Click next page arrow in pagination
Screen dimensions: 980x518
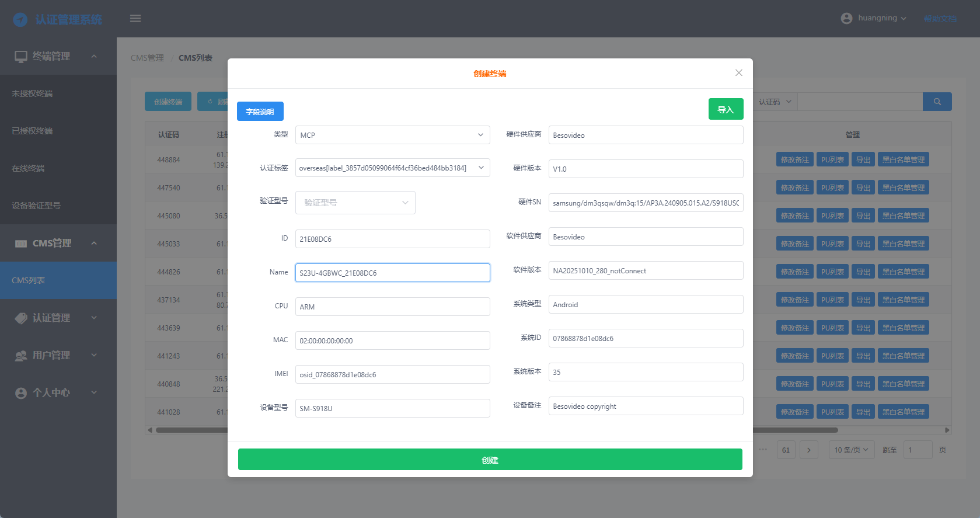click(x=808, y=450)
